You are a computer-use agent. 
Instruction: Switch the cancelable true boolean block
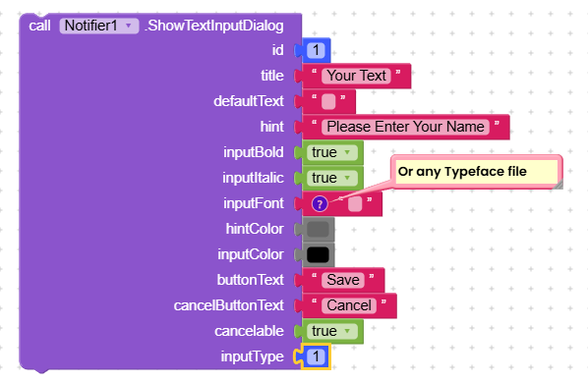[332, 331]
